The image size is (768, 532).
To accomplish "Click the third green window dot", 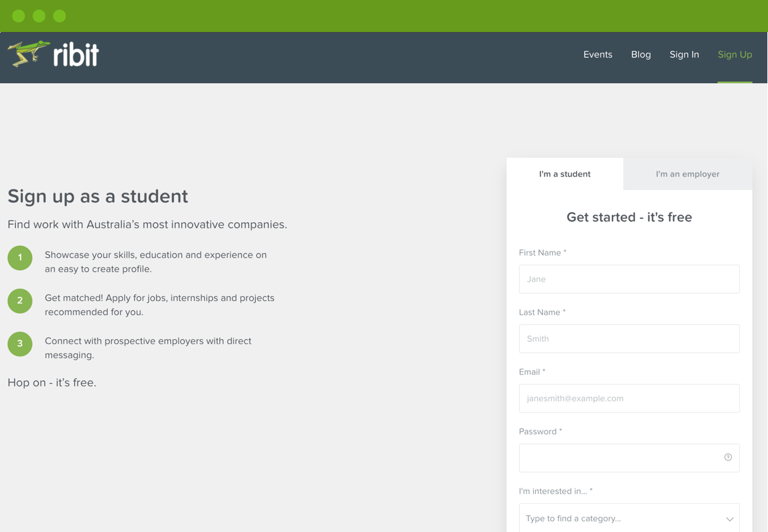I will click(60, 16).
